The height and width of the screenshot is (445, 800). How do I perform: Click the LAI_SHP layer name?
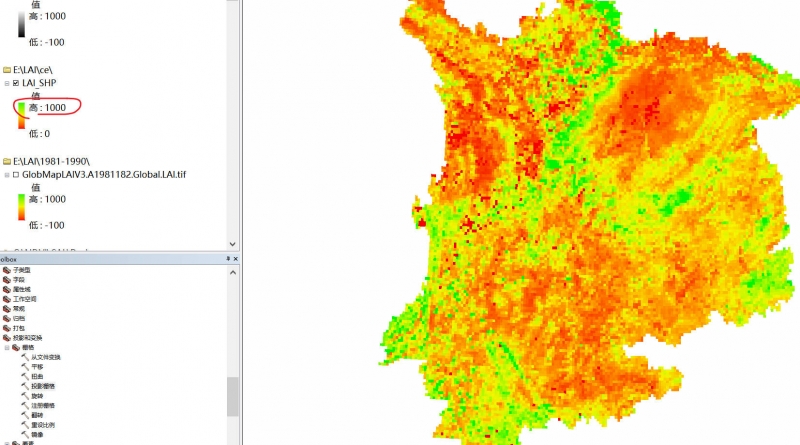point(39,83)
